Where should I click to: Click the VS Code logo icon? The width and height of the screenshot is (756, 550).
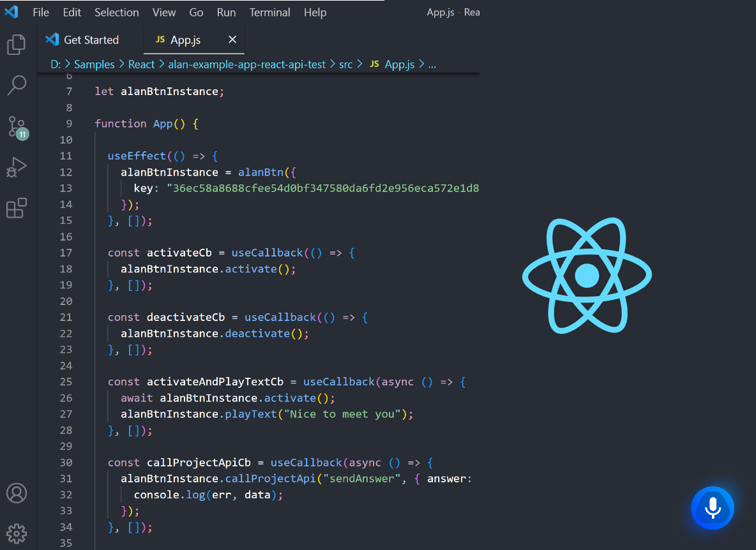pos(11,11)
